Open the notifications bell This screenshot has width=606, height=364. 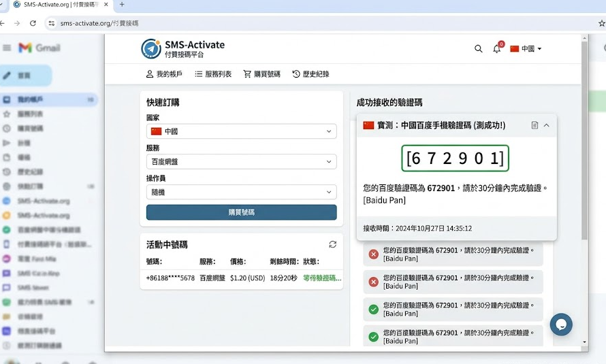click(497, 48)
